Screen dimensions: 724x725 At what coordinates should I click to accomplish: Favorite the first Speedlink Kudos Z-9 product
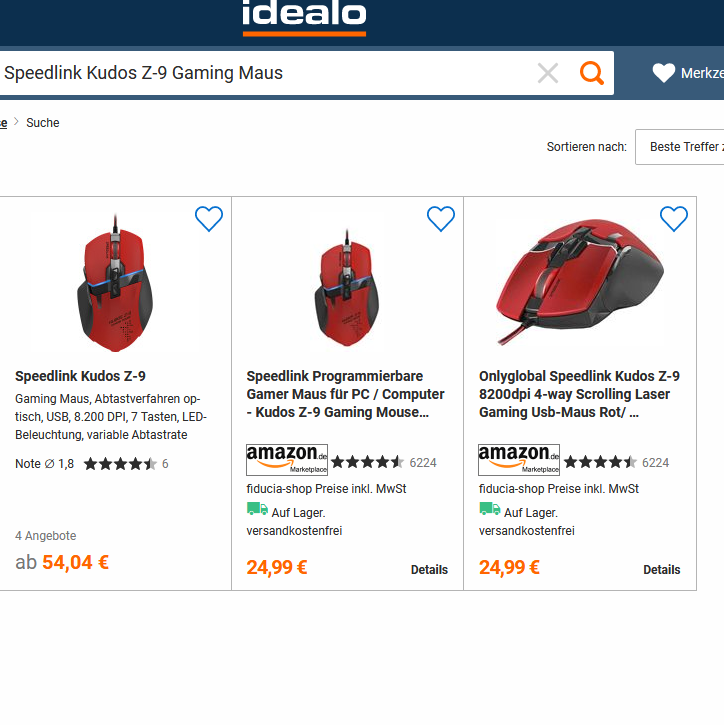[x=208, y=219]
